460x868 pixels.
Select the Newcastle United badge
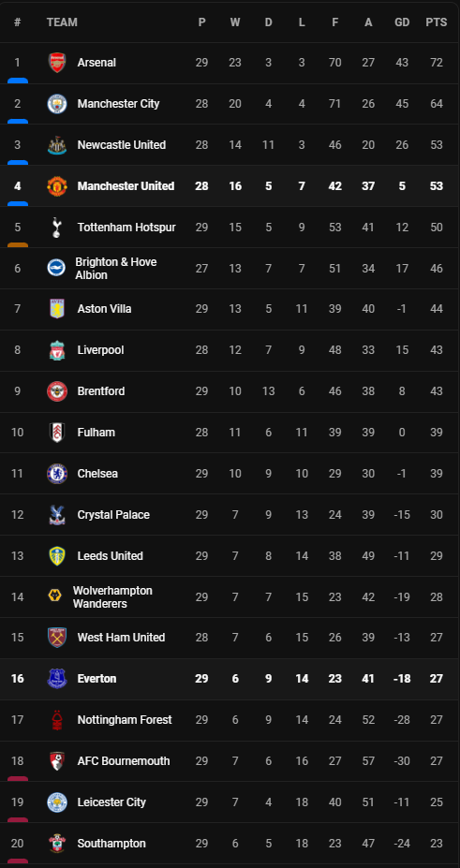[57, 145]
